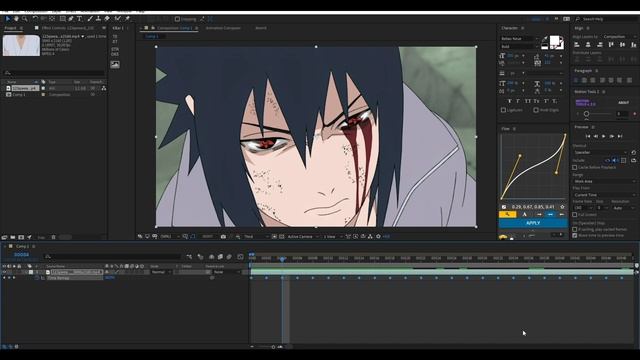
Task: Switch to the Effect Controls tab
Action: click(68, 28)
